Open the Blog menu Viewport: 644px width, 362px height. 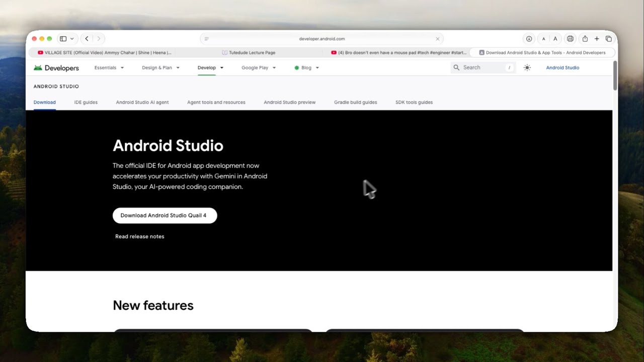(306, 67)
